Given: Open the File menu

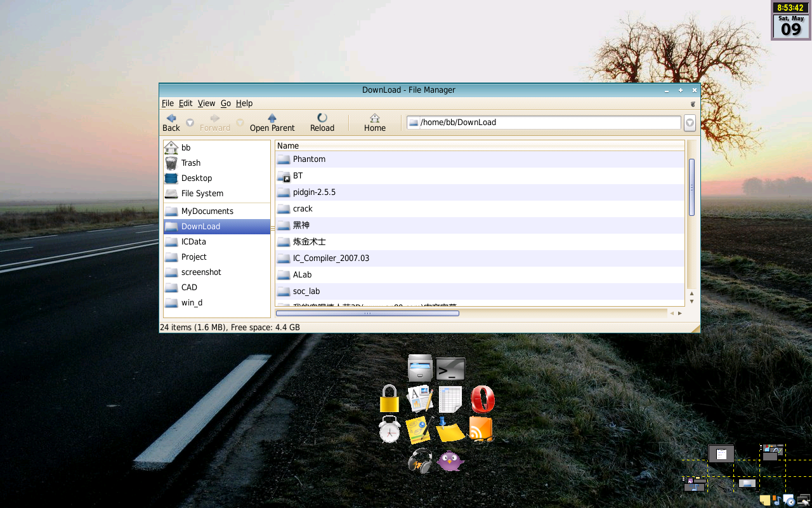Looking at the screenshot, I should click(x=167, y=104).
